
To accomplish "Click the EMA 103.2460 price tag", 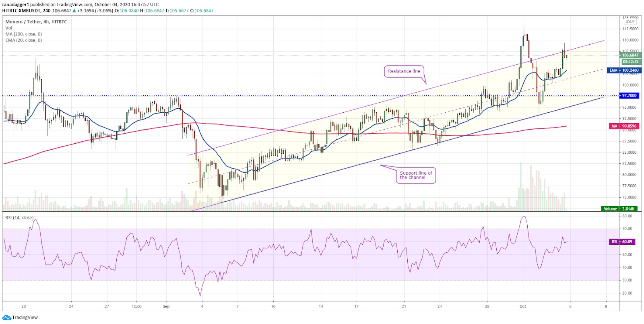I will [624, 70].
